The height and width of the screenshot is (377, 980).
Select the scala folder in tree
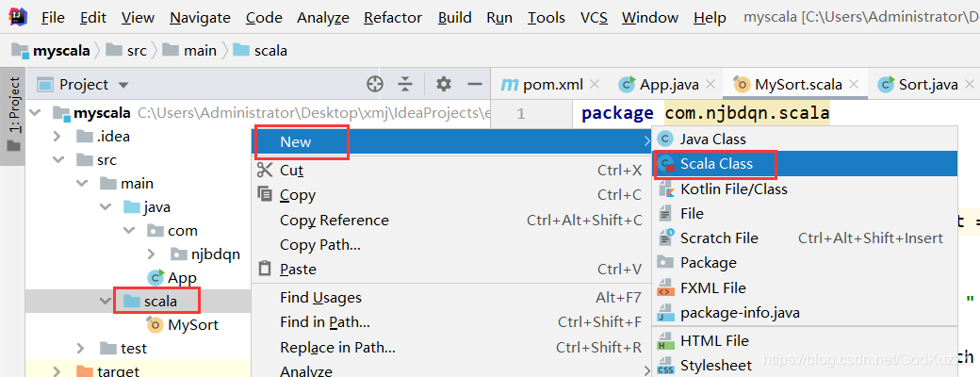click(160, 302)
